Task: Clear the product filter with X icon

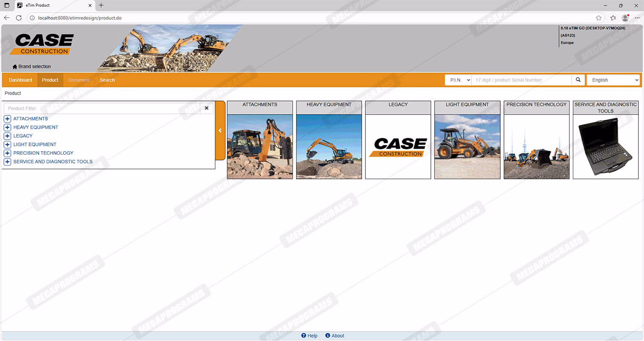Action: coord(206,108)
